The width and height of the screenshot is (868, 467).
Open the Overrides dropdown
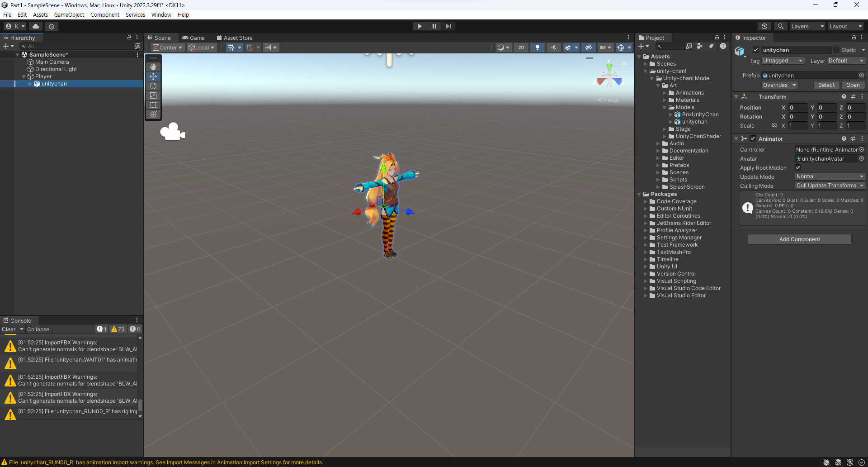click(x=779, y=85)
